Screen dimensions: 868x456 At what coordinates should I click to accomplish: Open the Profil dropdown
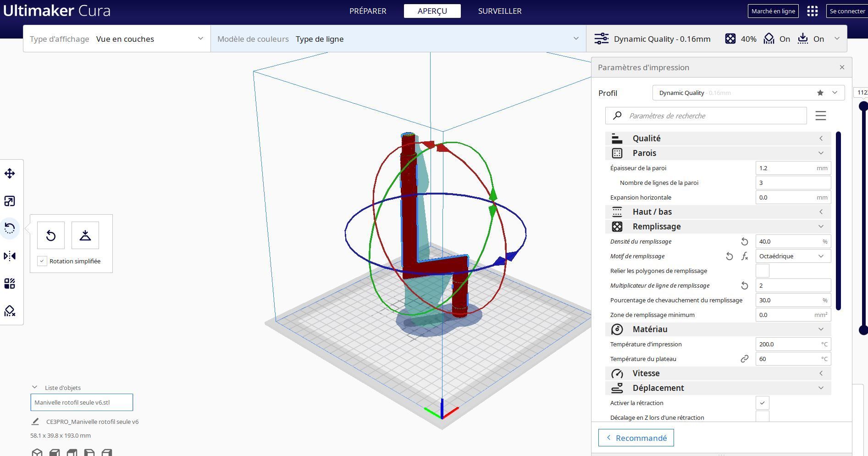pyautogui.click(x=748, y=93)
